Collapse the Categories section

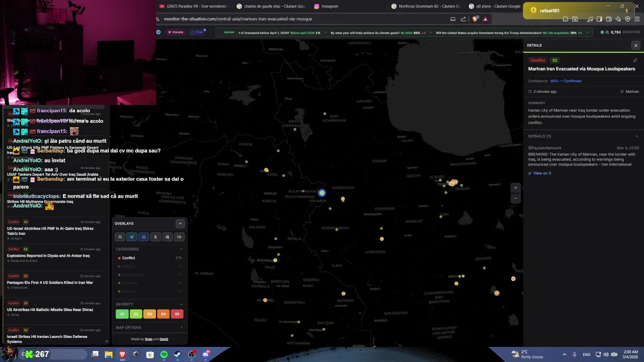182,249
